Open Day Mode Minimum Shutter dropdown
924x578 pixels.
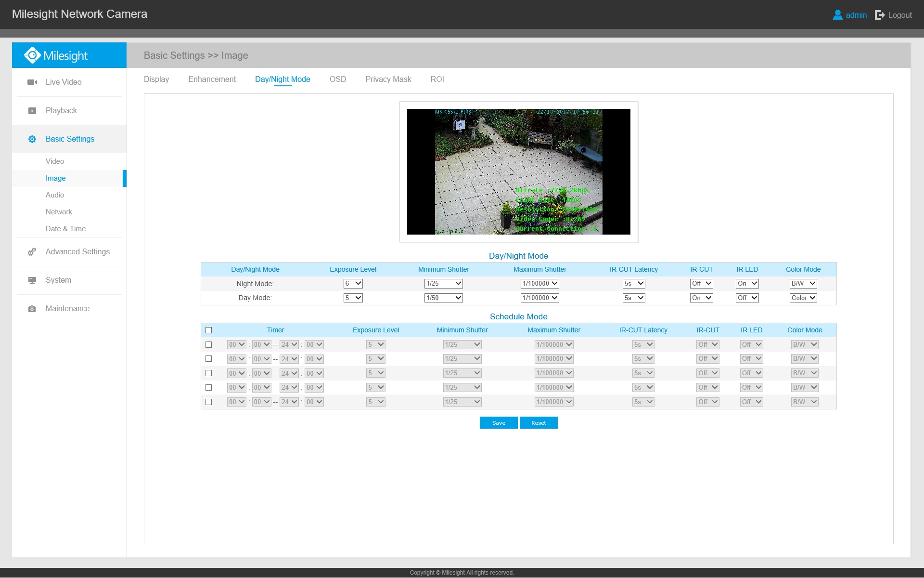point(443,298)
